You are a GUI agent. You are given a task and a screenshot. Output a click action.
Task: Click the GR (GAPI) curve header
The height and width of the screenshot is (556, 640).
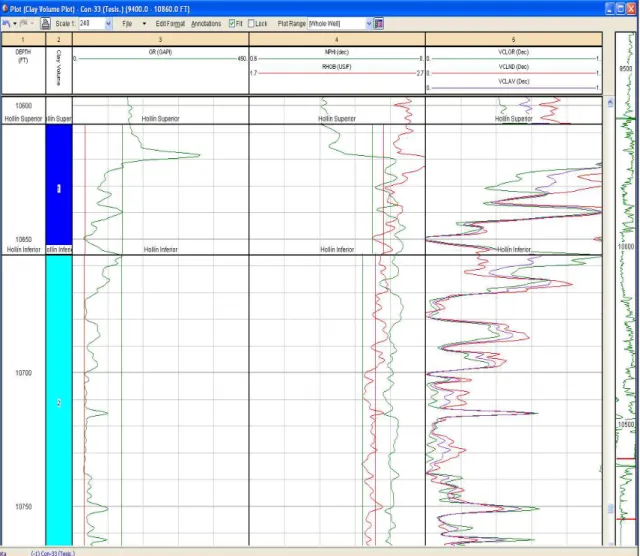click(x=160, y=52)
